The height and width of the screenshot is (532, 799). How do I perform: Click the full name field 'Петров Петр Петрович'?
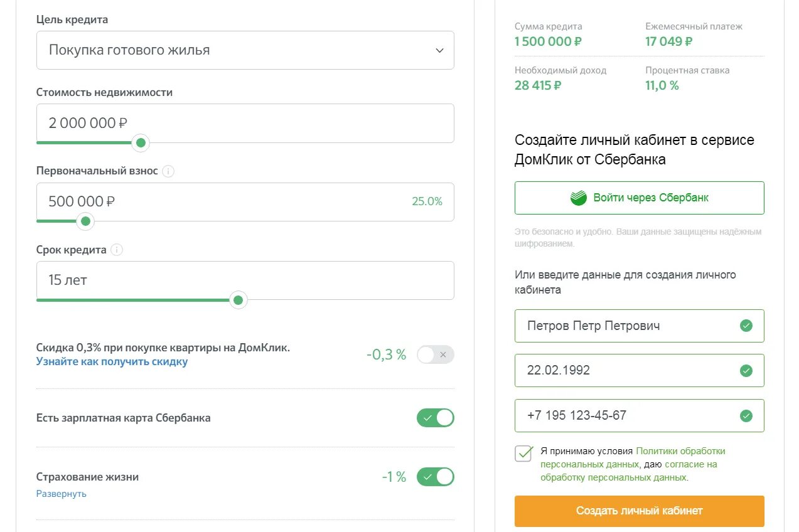640,326
